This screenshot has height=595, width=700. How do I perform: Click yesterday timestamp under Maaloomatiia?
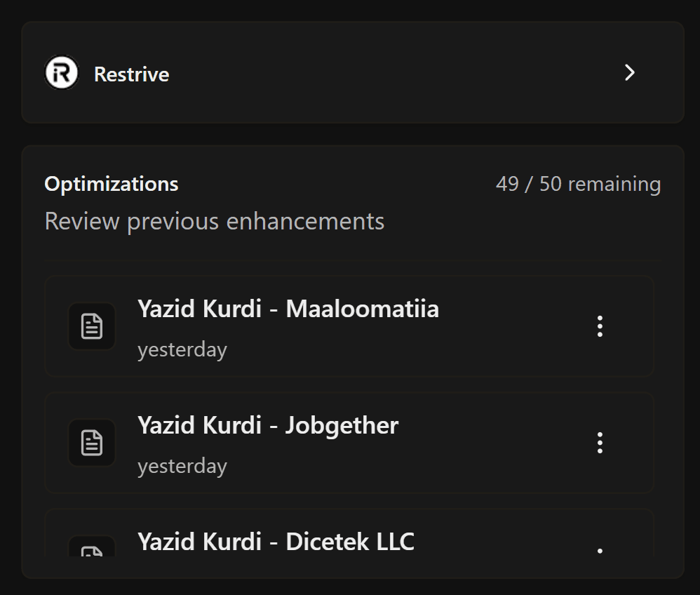pyautogui.click(x=182, y=349)
